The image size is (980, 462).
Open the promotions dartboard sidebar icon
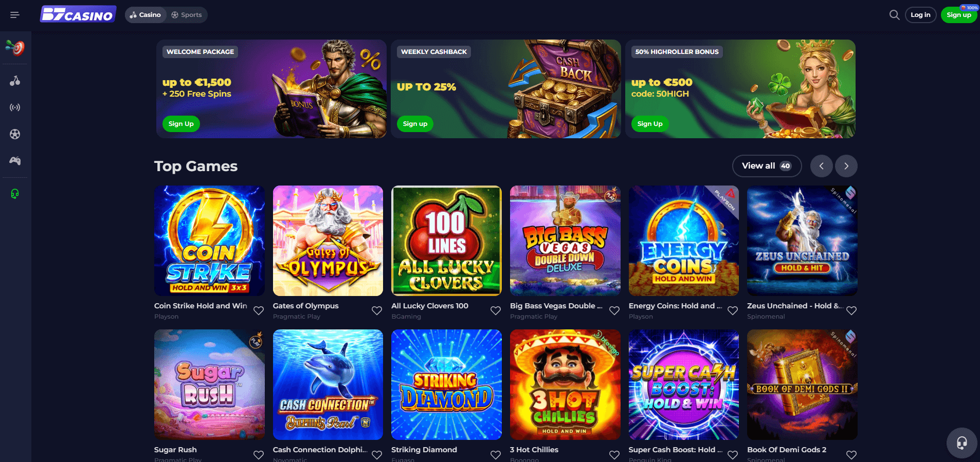pyautogui.click(x=15, y=48)
